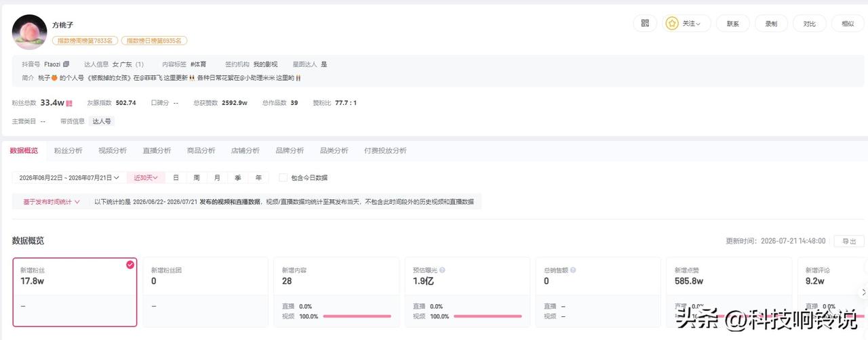
Task: Open the 品类分析 tab
Action: [x=334, y=150]
